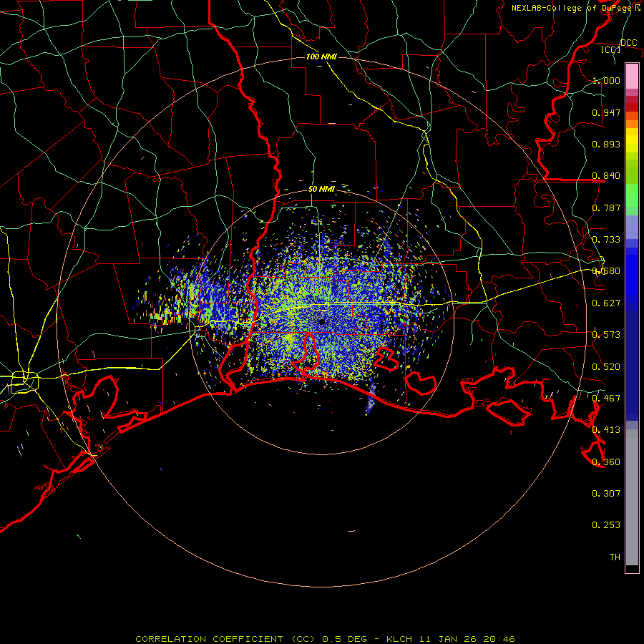The image size is (644, 644).
Task: Click the 0.893 color scale label
Action: pyautogui.click(x=606, y=144)
